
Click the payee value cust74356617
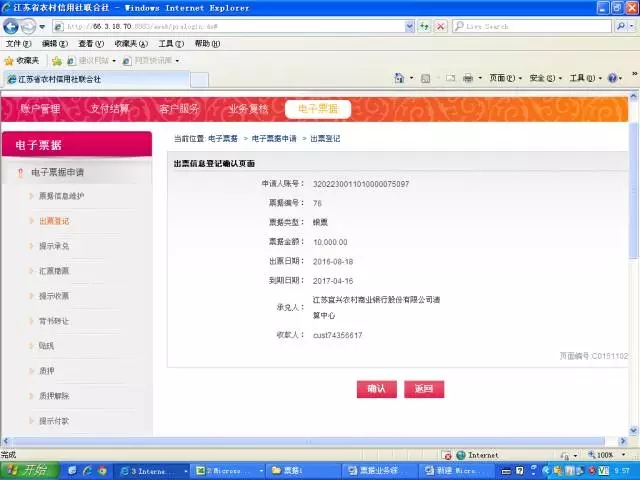click(x=338, y=335)
